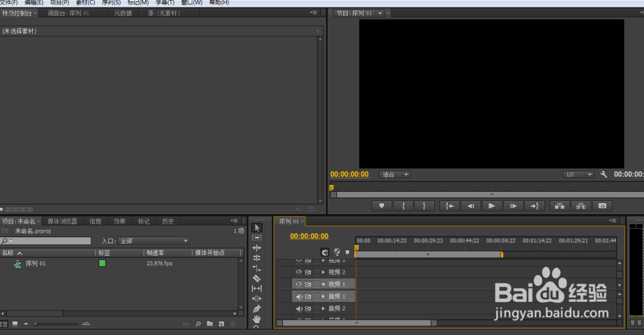Expand the 视频 2 track
Image resolution: width=644 pixels, height=335 pixels.
[323, 272]
